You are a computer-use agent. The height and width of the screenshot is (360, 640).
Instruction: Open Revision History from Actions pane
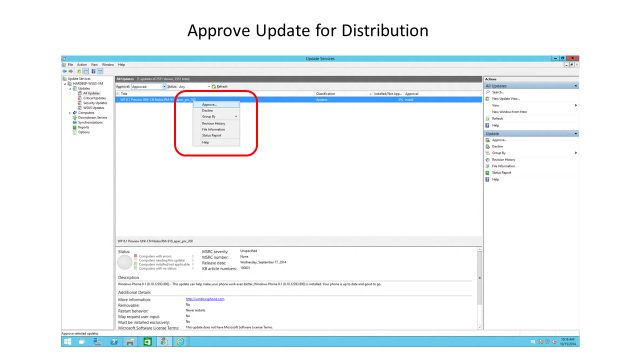503,160
